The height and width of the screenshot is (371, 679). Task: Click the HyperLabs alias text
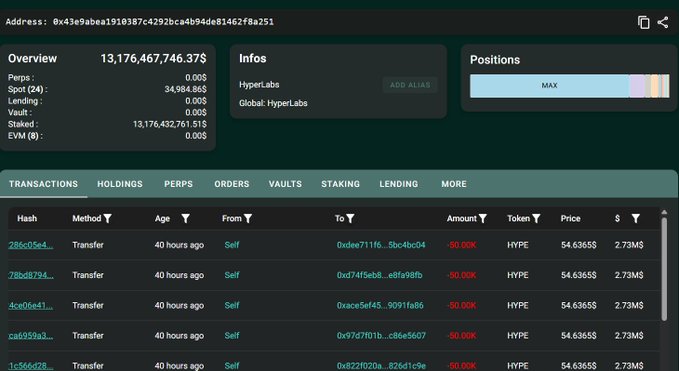[259, 85]
